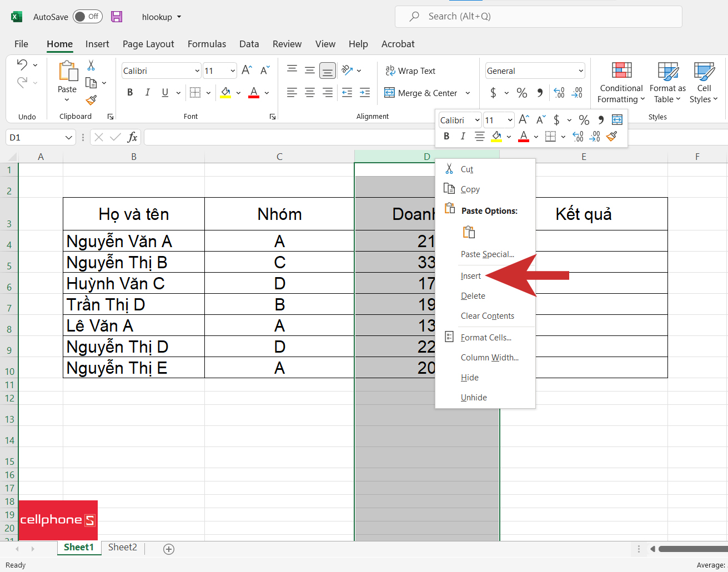Toggle Align Right in the ribbon
The height and width of the screenshot is (572, 728).
(328, 93)
